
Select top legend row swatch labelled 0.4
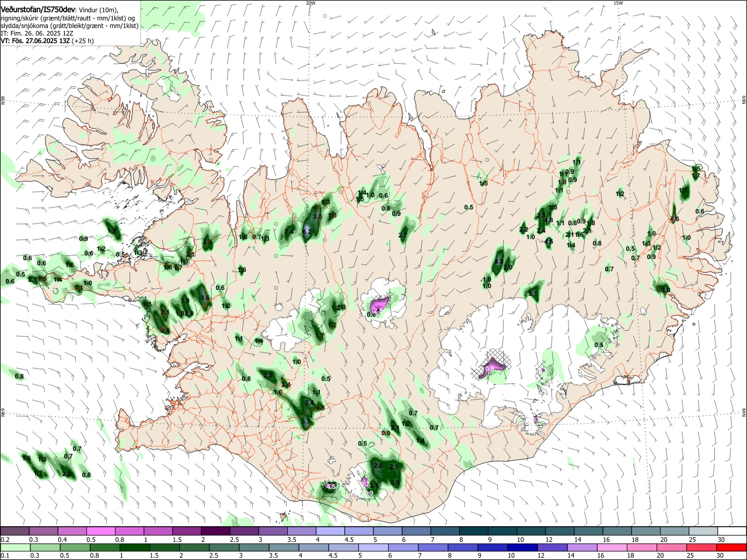click(x=72, y=531)
